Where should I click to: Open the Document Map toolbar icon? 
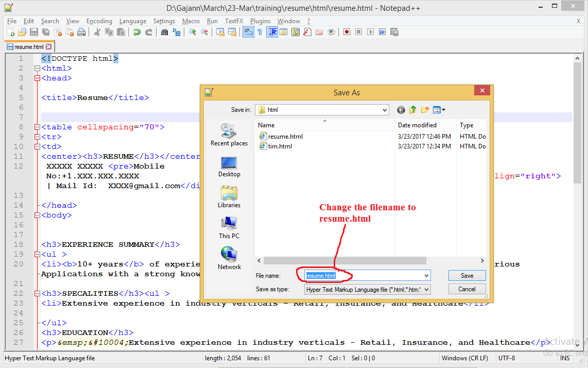(x=296, y=32)
